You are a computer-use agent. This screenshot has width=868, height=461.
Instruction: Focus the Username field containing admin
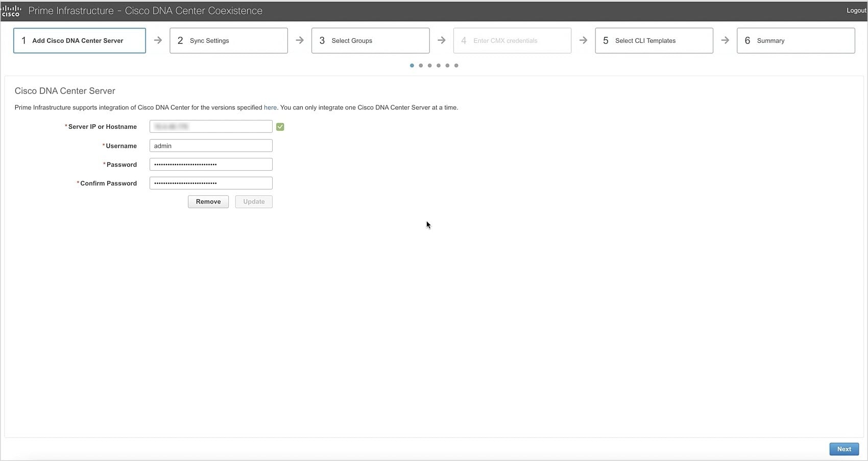pyautogui.click(x=211, y=146)
